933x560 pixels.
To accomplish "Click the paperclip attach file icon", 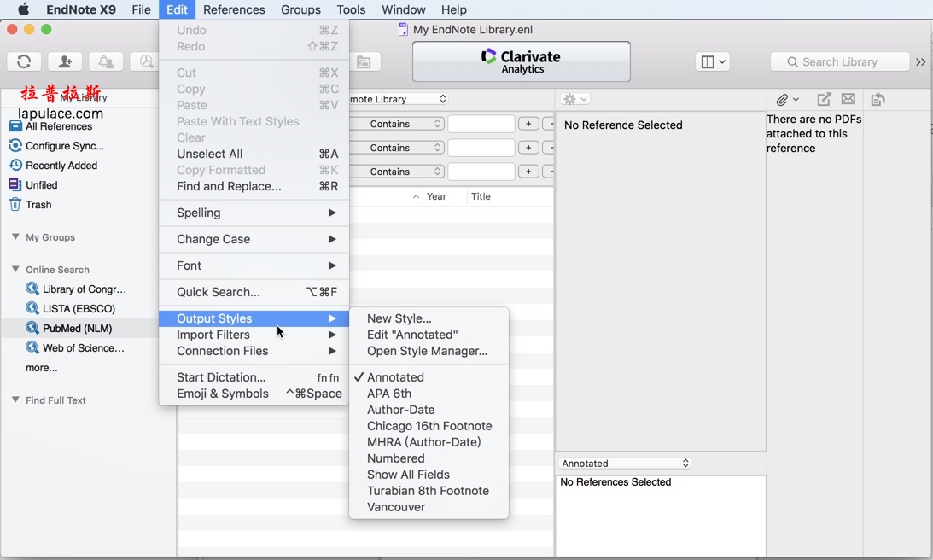I will pos(787,99).
